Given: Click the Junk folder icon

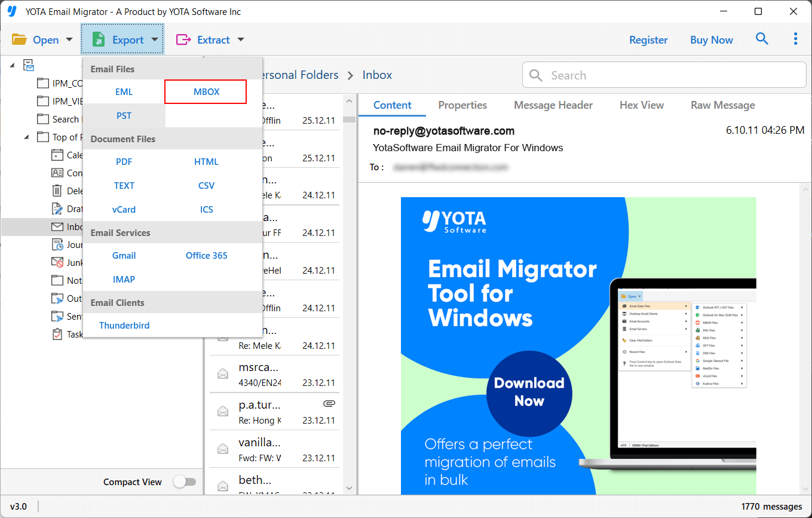Looking at the screenshot, I should pos(57,262).
